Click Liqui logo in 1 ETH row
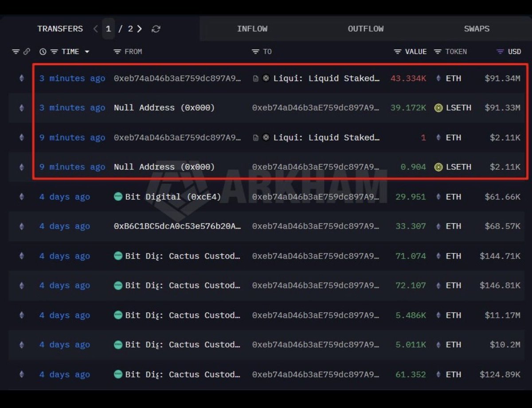Viewport: 532px width, 408px height. pyautogui.click(x=266, y=137)
